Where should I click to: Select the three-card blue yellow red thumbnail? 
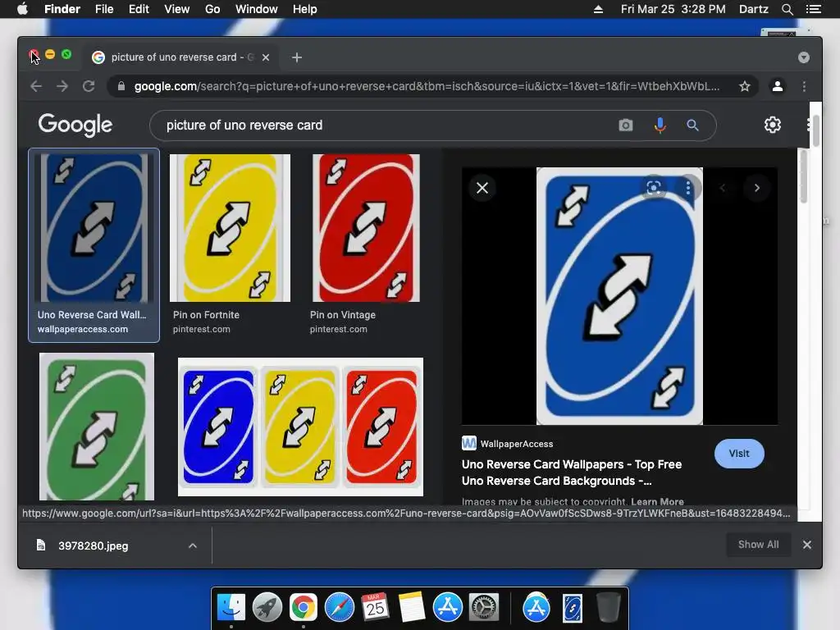(300, 427)
